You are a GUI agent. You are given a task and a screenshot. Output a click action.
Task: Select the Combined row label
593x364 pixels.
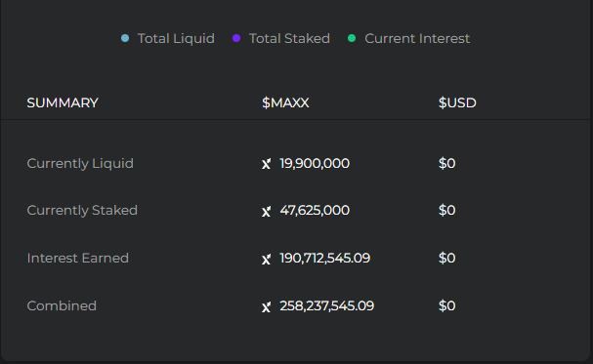tap(62, 305)
